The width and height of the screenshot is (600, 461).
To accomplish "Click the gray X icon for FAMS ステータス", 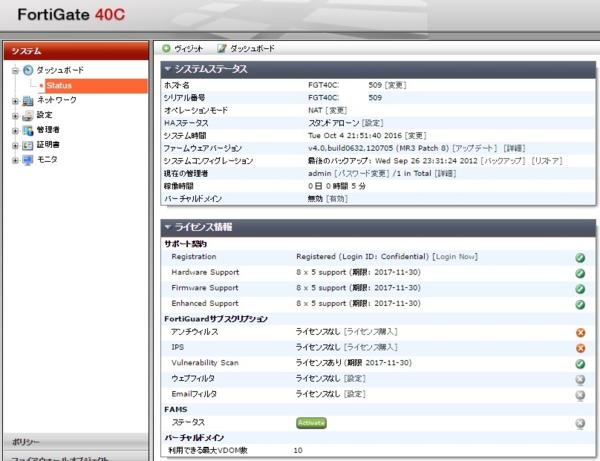I will coord(580,423).
